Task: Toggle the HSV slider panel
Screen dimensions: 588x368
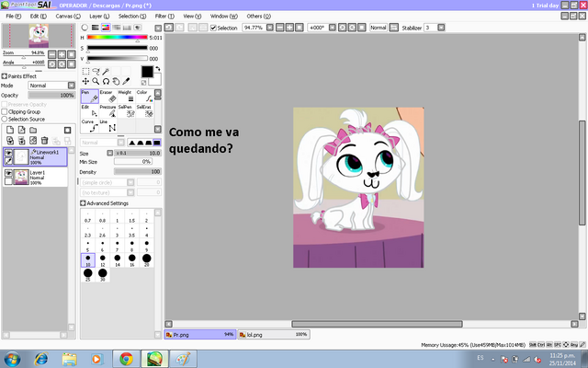Action: [106, 28]
